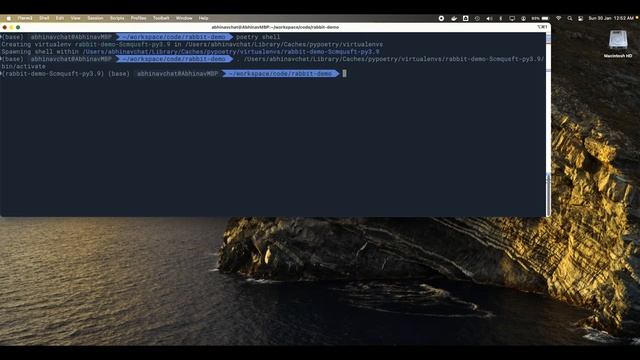Click the screen recording status icon
Screen dimensions: 640x360
coord(441,18)
